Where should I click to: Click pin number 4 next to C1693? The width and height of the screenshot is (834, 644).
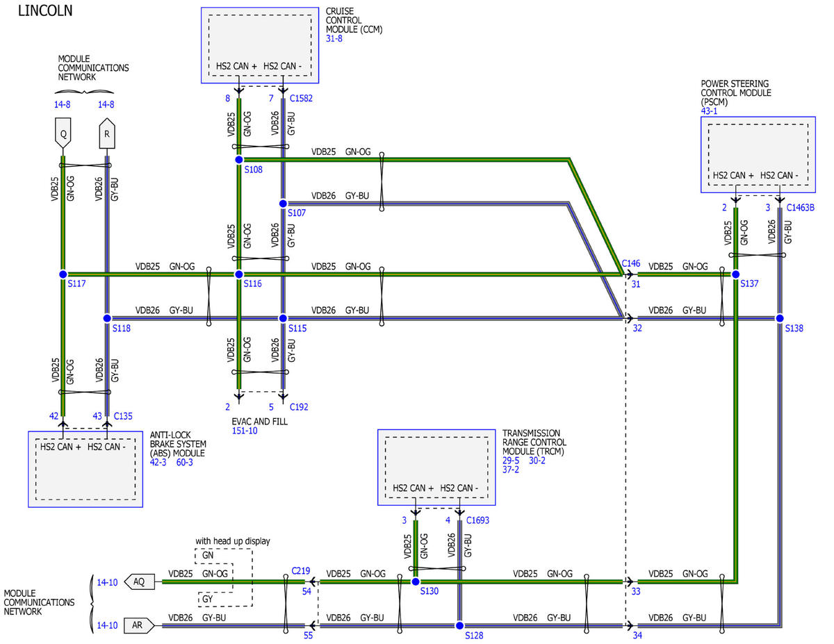[x=448, y=520]
